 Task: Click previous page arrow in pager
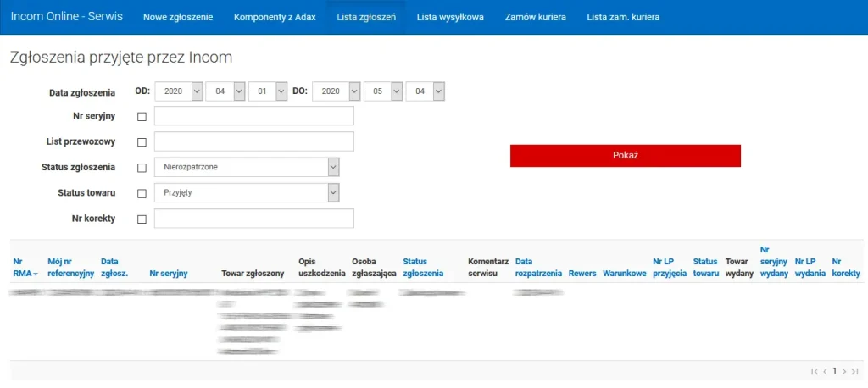tap(825, 371)
